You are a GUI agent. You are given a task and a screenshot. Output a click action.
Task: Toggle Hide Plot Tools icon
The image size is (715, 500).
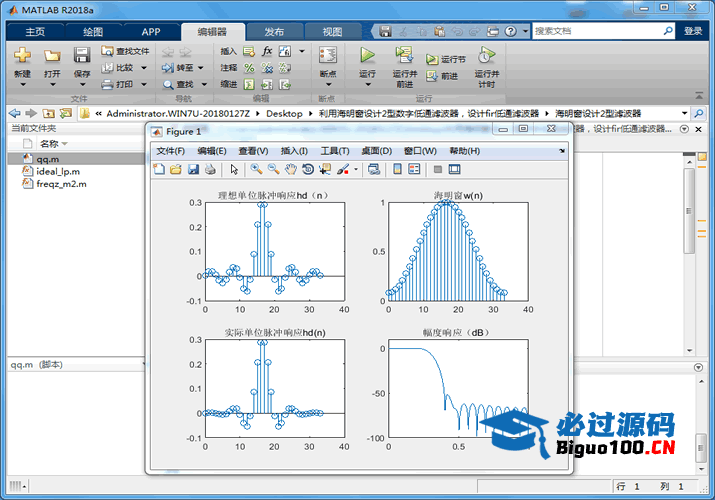click(438, 169)
